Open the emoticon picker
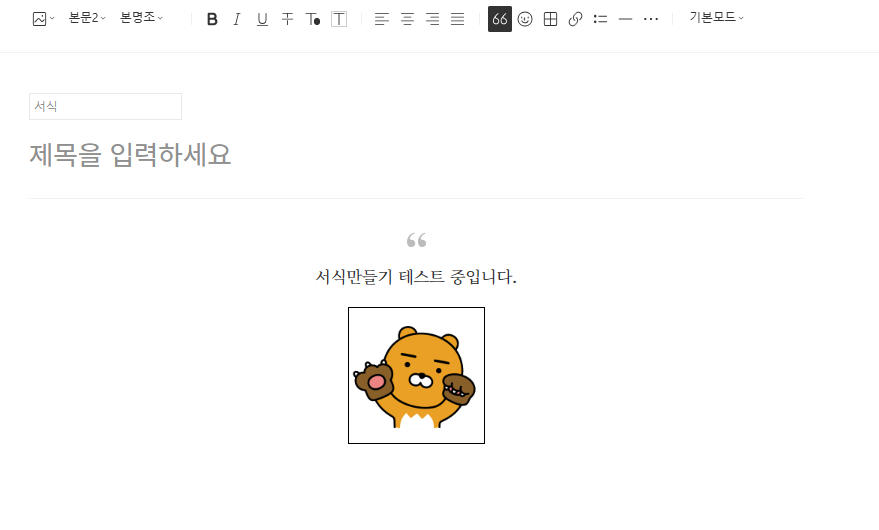The image size is (879, 530). click(x=525, y=19)
